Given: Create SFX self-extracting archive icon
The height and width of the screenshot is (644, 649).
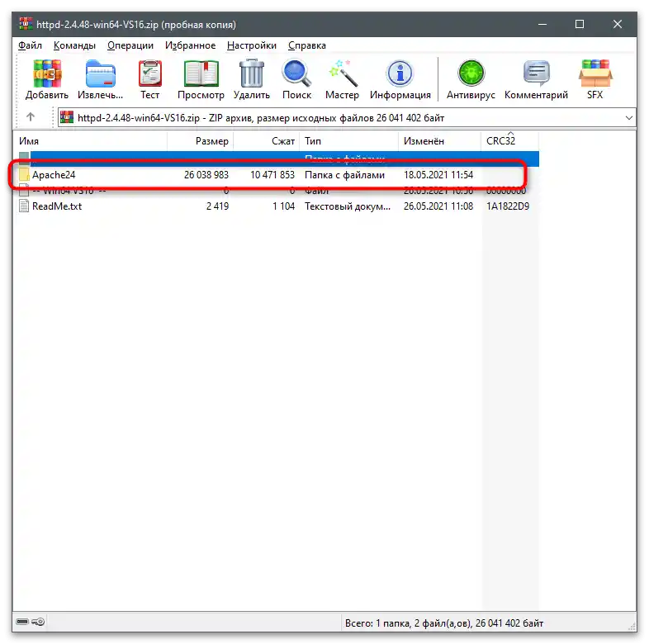Looking at the screenshot, I should click(595, 73).
